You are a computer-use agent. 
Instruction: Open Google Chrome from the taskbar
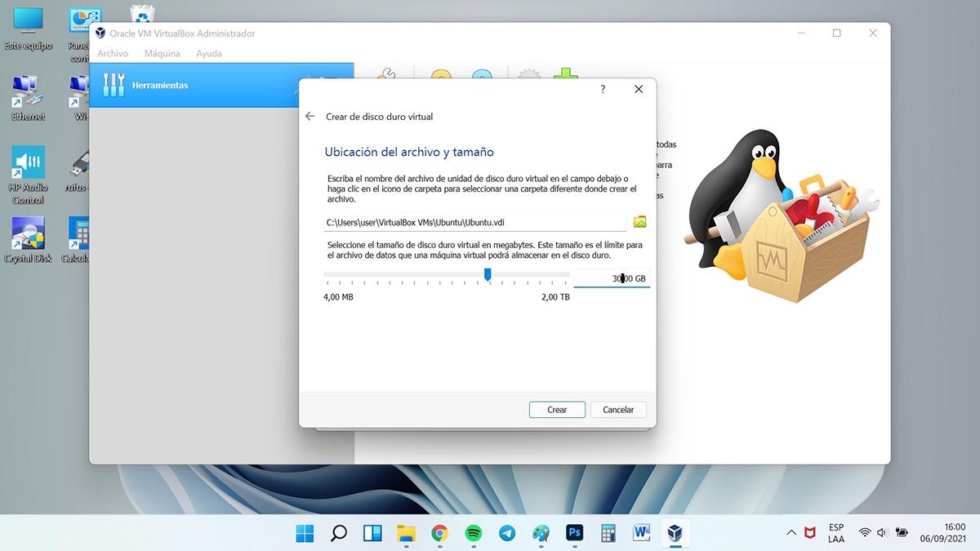pos(439,533)
